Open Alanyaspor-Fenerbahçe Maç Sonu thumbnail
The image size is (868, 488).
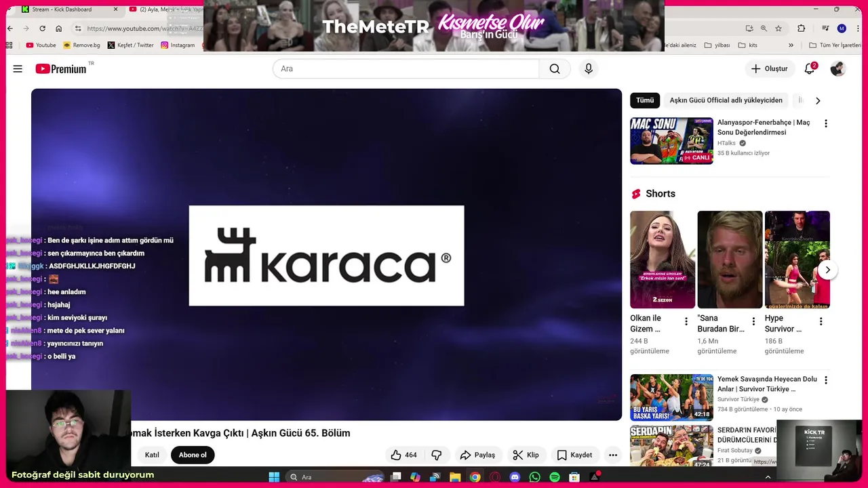(671, 141)
